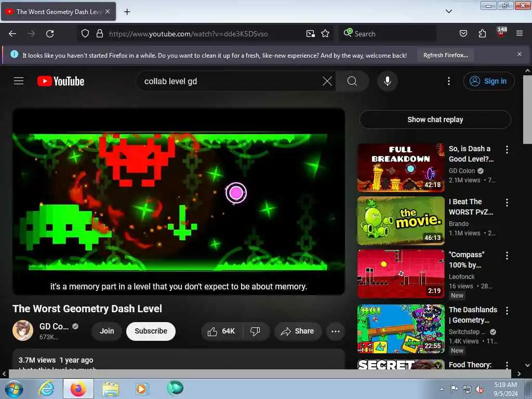Open the YouTube guide hamburger menu
This screenshot has width=532, height=399.
[19, 81]
